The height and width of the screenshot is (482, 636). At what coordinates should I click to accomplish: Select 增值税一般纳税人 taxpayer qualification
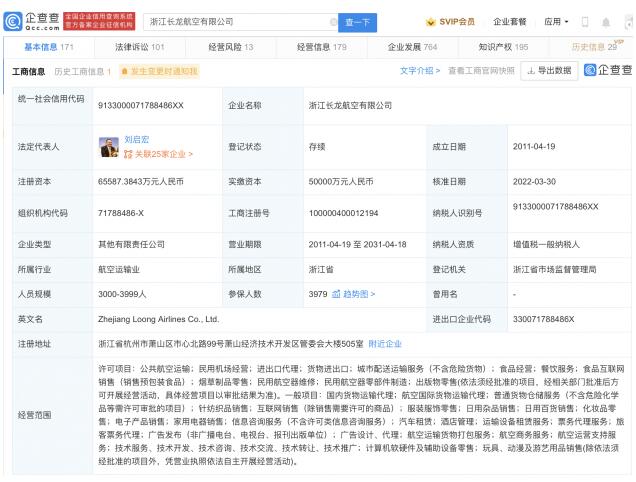point(546,244)
